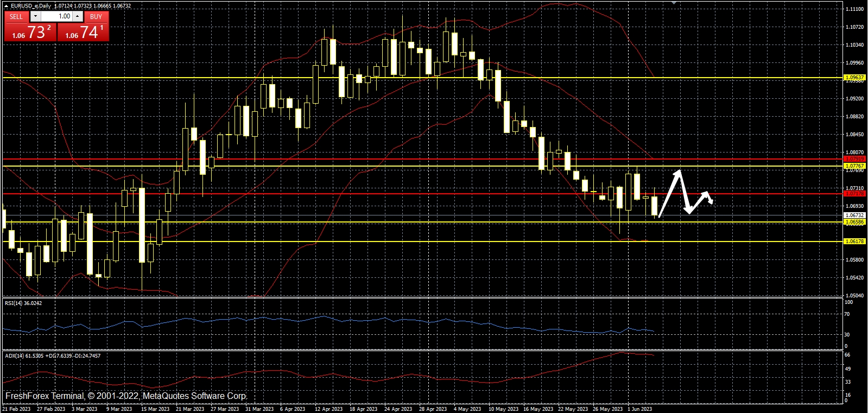Image resolution: width=868 pixels, height=413 pixels.
Task: Select the yellow level label 1.06178
Action: (854, 241)
